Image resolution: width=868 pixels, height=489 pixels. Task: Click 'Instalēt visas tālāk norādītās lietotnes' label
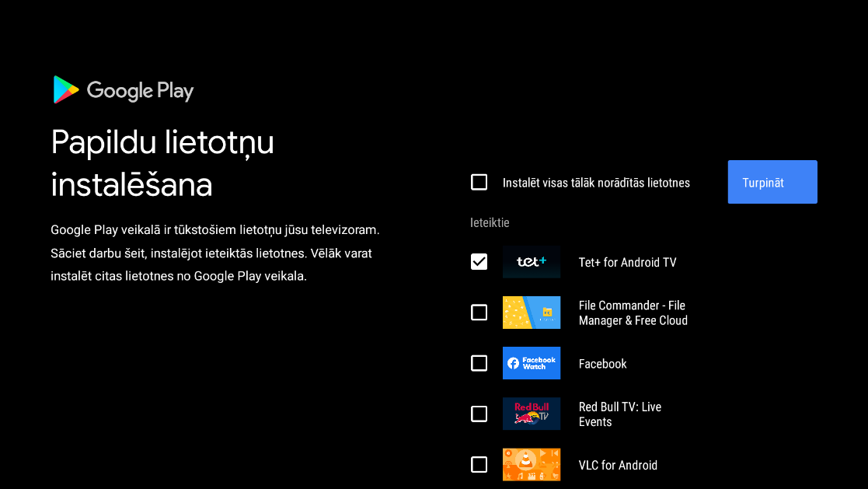pyautogui.click(x=596, y=183)
